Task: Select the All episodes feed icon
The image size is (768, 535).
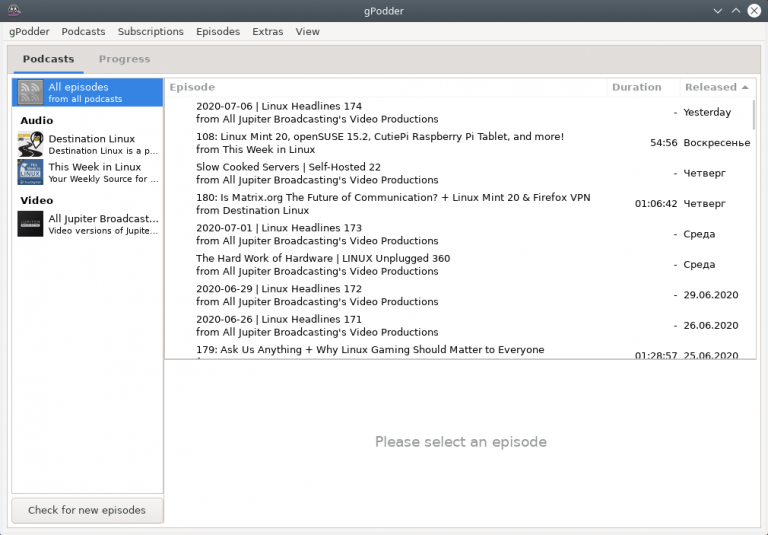Action: pos(30,92)
